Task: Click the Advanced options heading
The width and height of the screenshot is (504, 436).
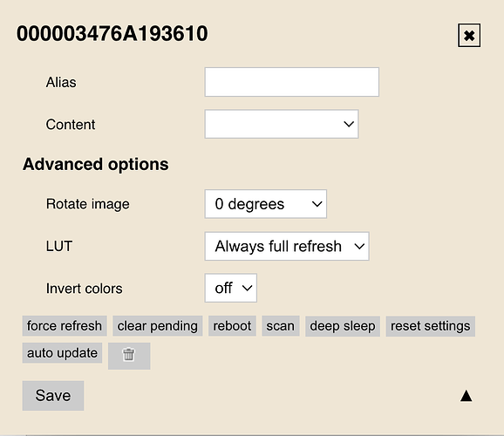Action: (96, 164)
